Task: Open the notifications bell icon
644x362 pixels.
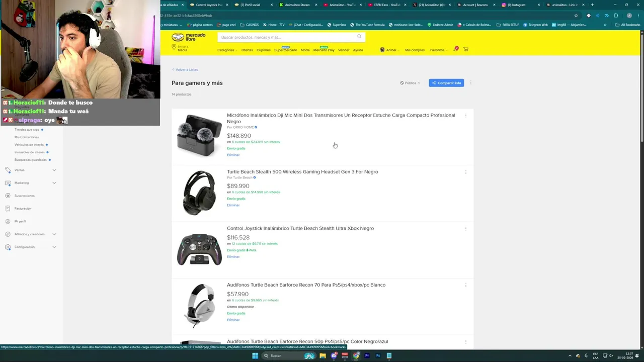Action: tap(456, 49)
